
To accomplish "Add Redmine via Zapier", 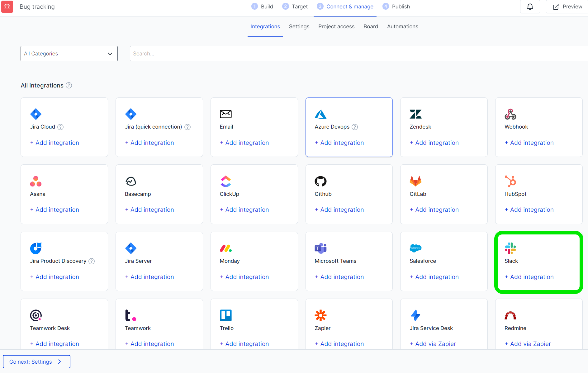I will (528, 344).
